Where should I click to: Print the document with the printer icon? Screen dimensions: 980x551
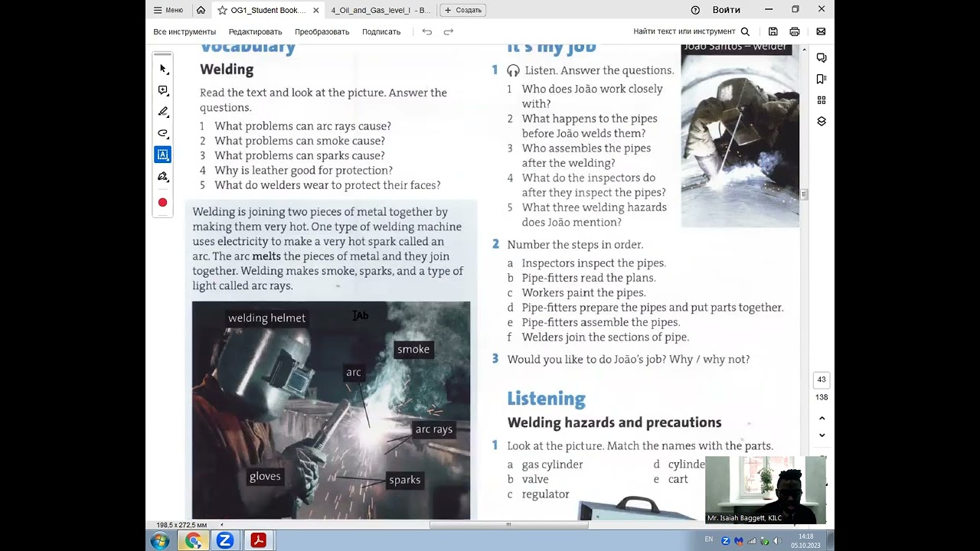pyautogui.click(x=795, y=31)
